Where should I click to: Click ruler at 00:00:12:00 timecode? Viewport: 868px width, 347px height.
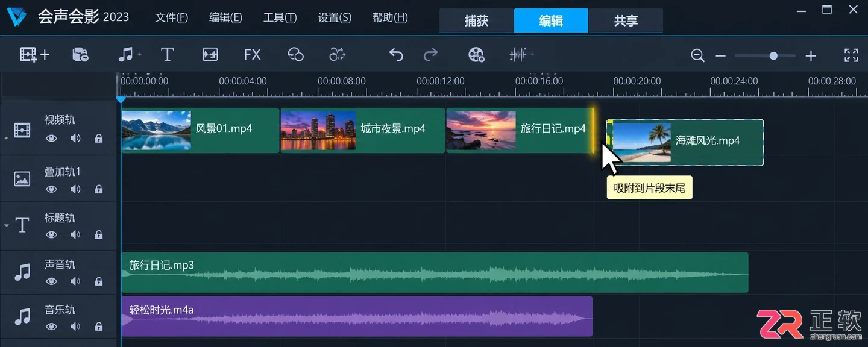click(441, 81)
